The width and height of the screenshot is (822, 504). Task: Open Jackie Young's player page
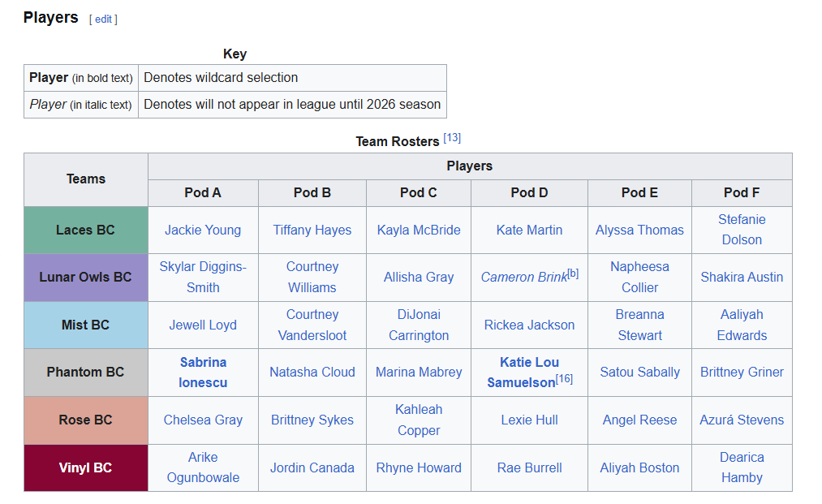(203, 230)
